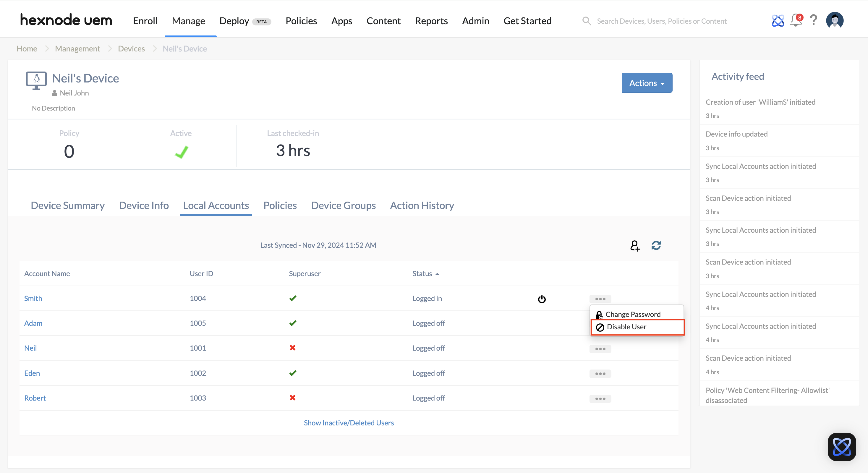Open the floating chat assistant icon
Screen dimensions: 868x473
point(842,447)
